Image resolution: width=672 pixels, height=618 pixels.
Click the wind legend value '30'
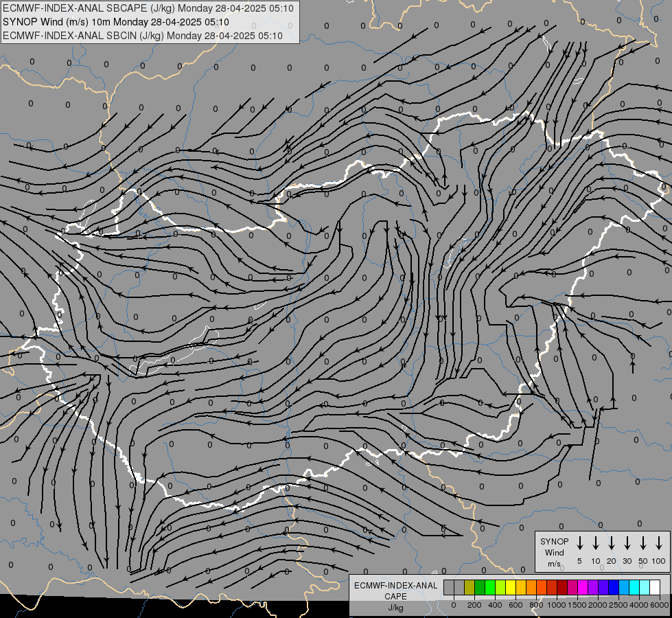(x=627, y=561)
